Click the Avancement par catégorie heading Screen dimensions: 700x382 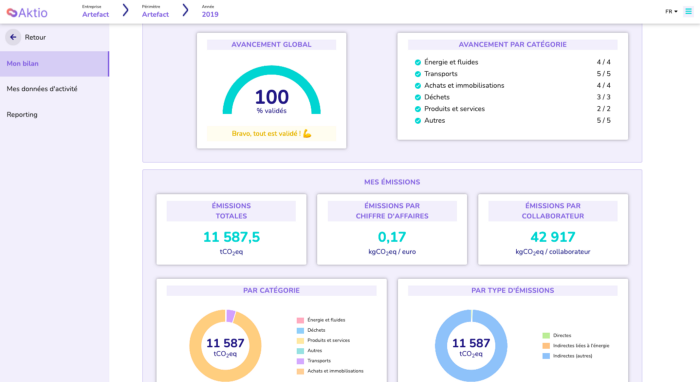pos(512,45)
